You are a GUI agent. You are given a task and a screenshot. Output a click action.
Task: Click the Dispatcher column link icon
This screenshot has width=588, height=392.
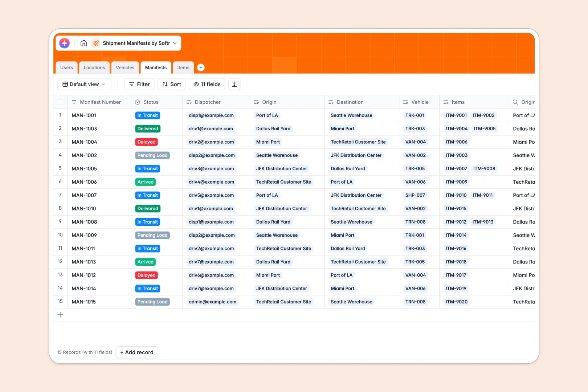click(189, 102)
